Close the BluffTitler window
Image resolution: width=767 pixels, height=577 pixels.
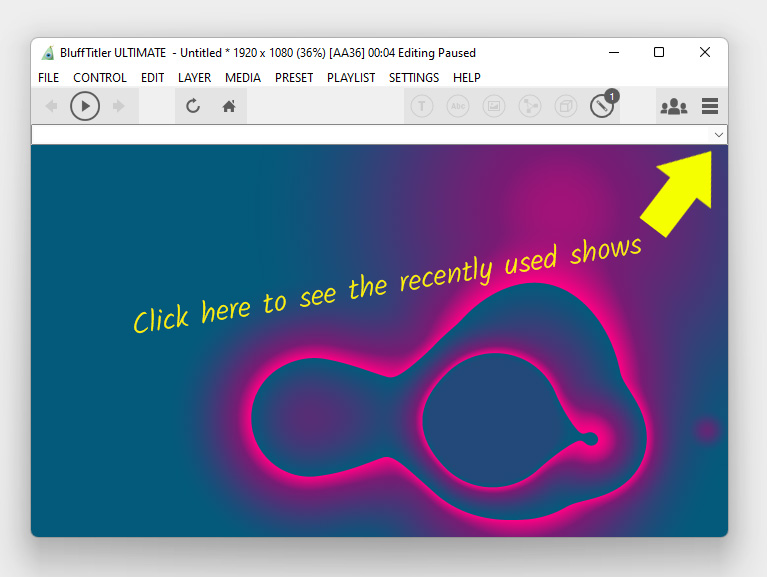[705, 52]
